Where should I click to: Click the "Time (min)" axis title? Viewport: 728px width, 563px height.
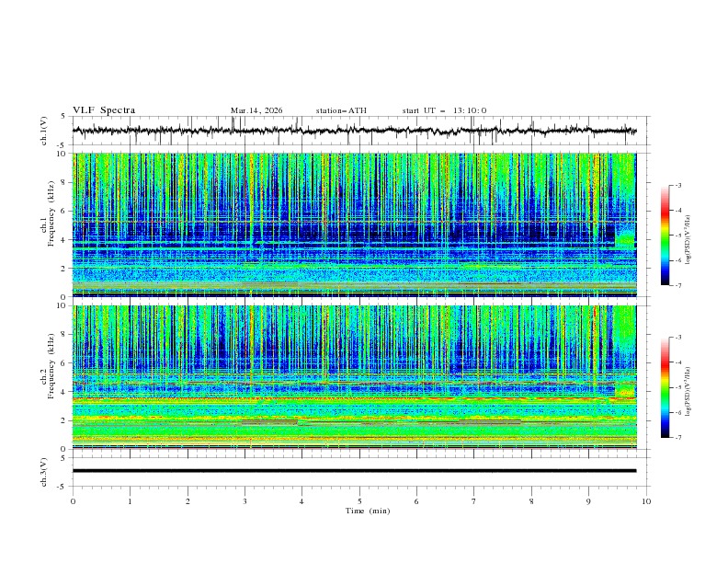click(x=368, y=511)
